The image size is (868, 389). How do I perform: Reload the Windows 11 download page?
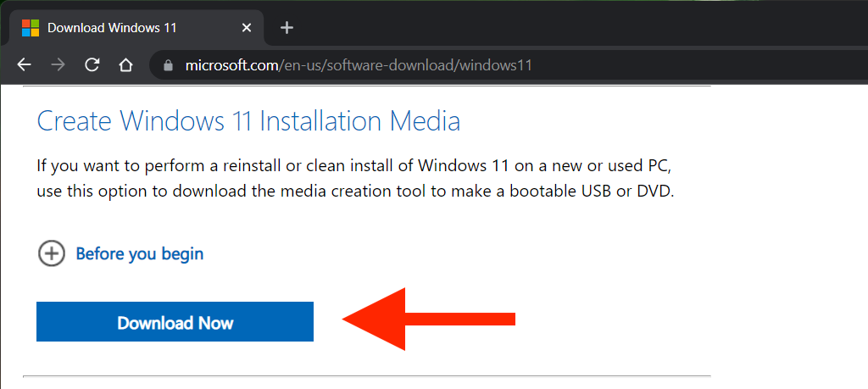(92, 65)
